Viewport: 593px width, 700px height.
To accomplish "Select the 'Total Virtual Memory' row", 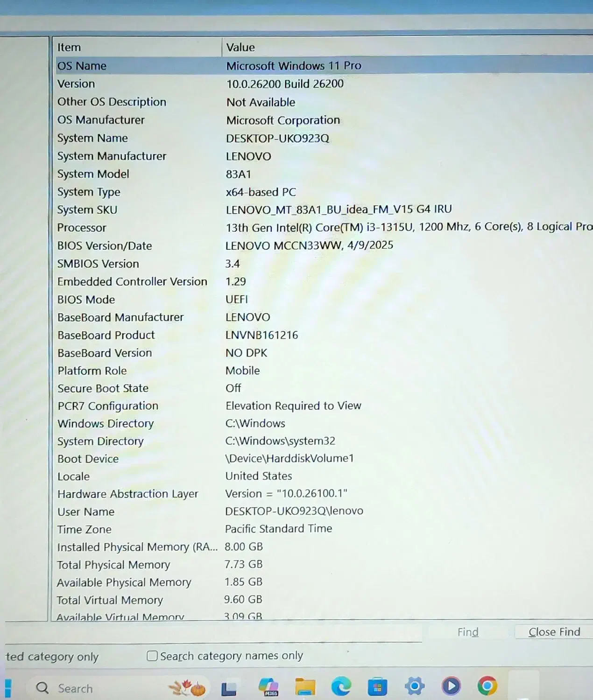I will click(325, 600).
